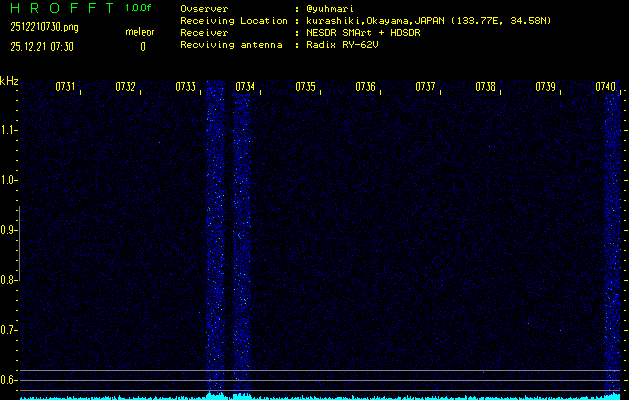629x400 pixels.
Task: Click the 1.0.0f version label
Action: pyautogui.click(x=139, y=8)
